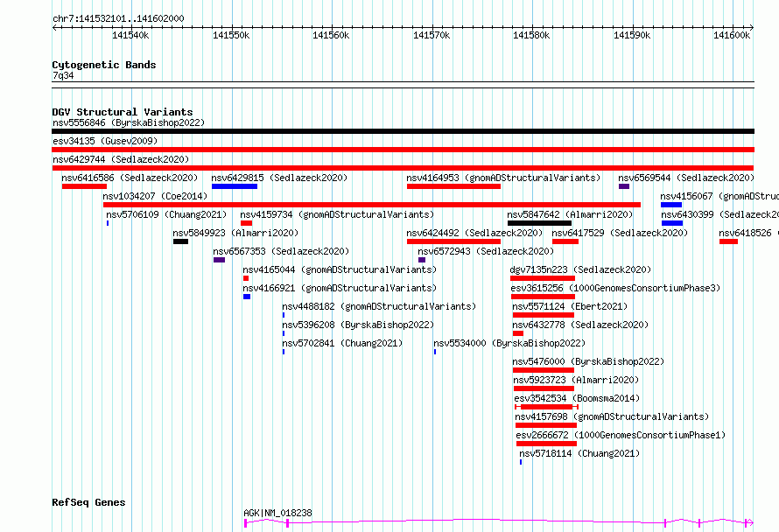
Task: Open esv2666672 (1000GenomesConsortiumPhase1) label
Action: coord(621,435)
